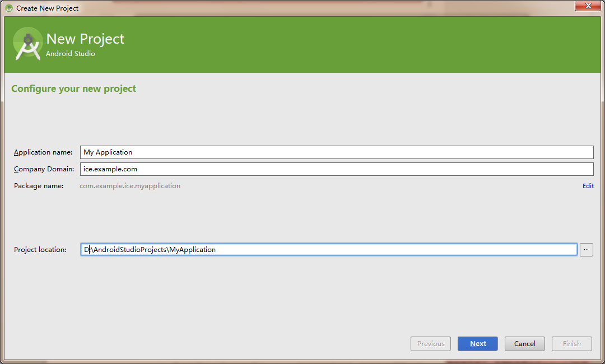
Task: Click the title bar Android Studio icon
Action: tap(9, 8)
